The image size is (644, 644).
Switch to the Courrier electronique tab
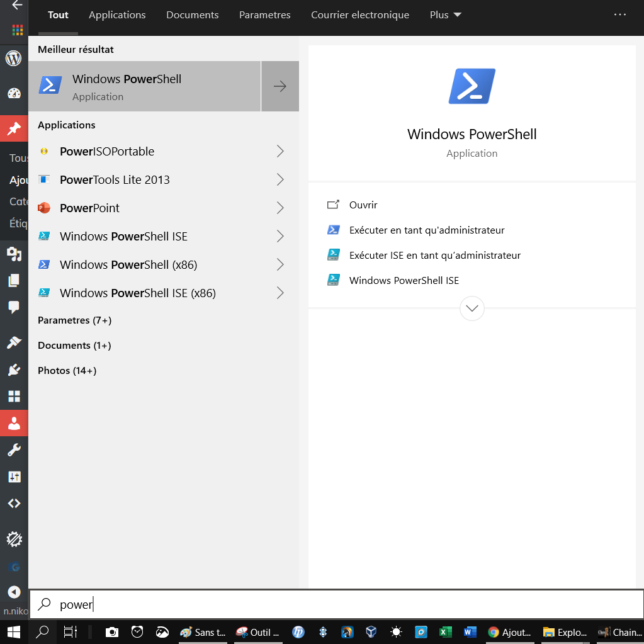(360, 15)
